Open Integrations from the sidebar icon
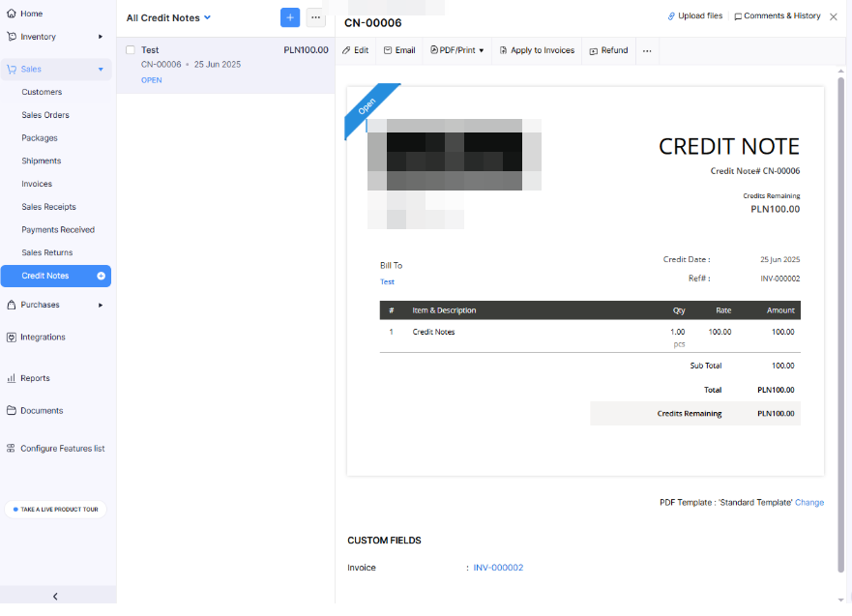This screenshot has height=616, width=852. pos(14,337)
